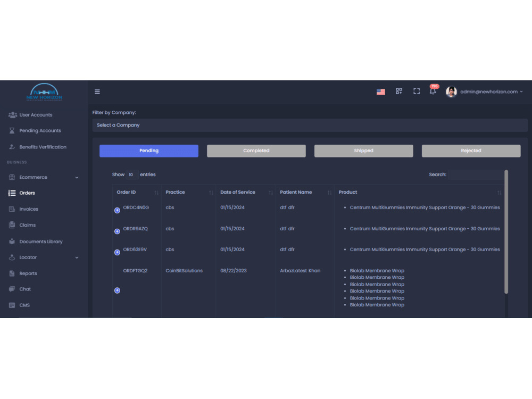This screenshot has height=399, width=532.
Task: Go to Benefits Verification
Action: pos(43,147)
